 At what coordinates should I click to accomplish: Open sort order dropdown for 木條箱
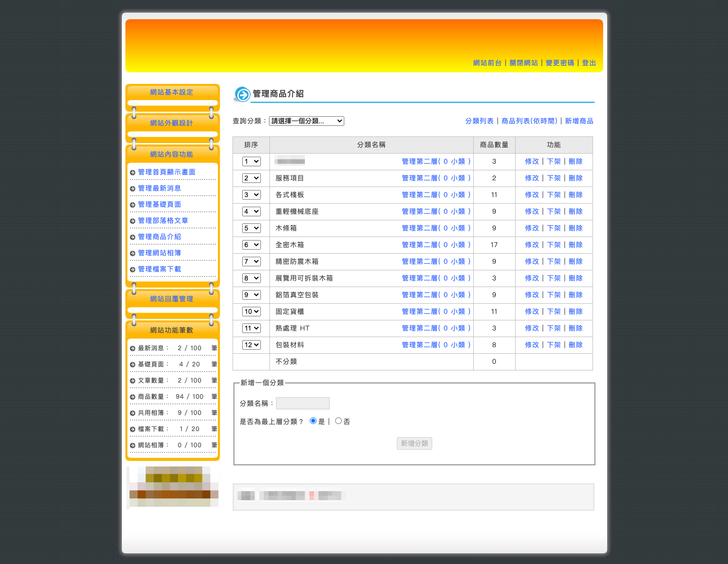251,228
